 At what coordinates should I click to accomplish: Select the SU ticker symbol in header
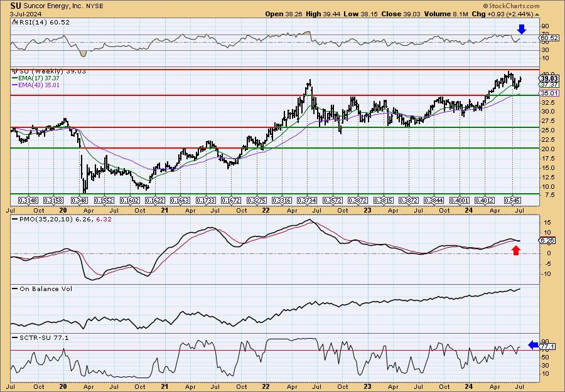click(x=15, y=6)
